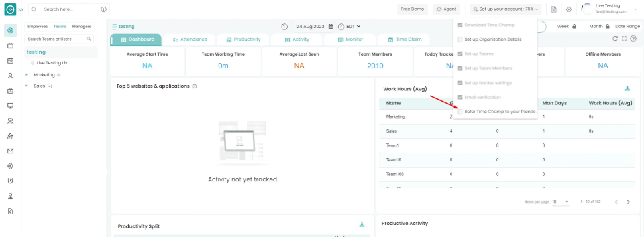Switch to the Monitor tab
Viewport: 644px width, 237px height.
pyautogui.click(x=350, y=39)
